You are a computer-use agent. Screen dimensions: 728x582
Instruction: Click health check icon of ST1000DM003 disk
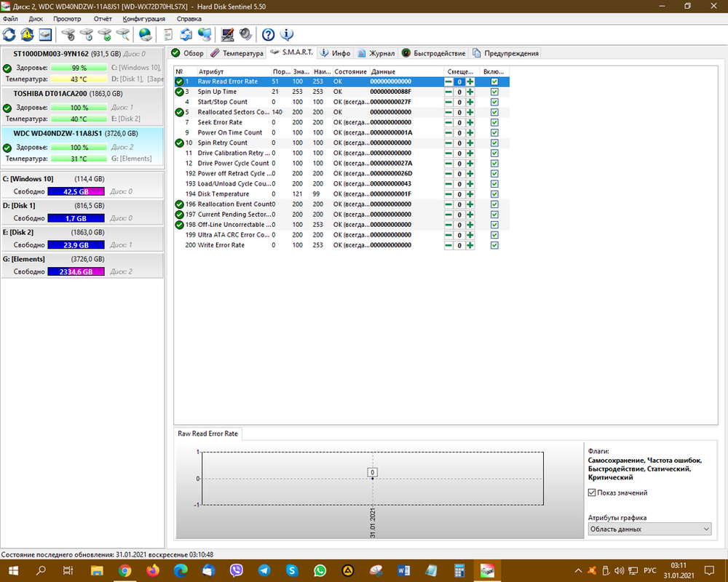tap(7, 68)
